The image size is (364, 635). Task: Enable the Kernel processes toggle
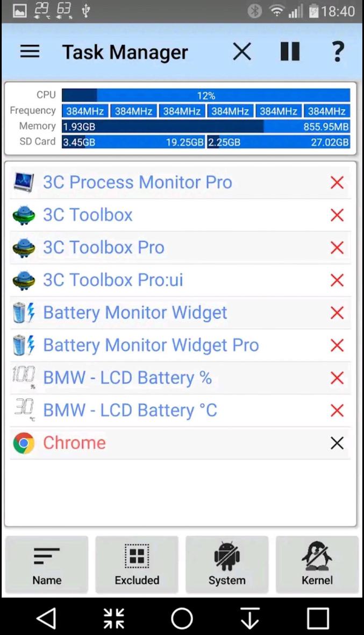(317, 563)
